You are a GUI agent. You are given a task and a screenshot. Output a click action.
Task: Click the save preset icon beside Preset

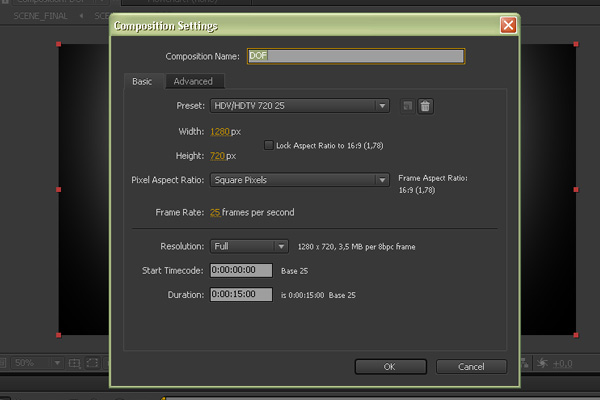pos(408,106)
